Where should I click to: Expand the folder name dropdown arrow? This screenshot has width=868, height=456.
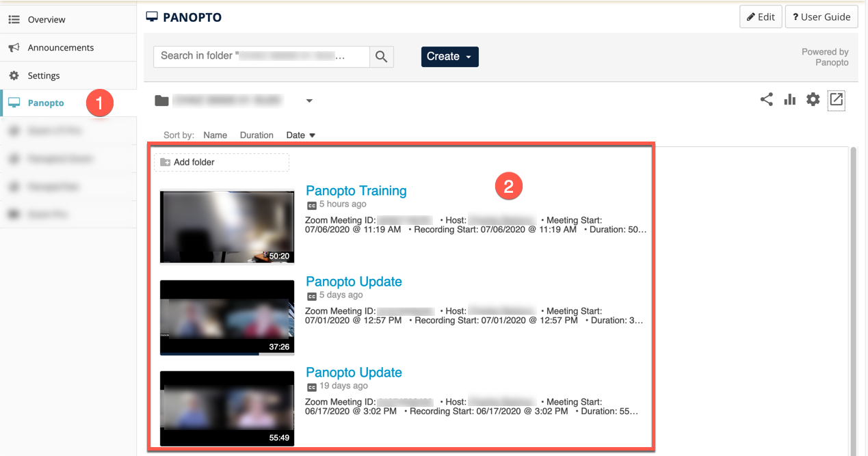tap(309, 101)
